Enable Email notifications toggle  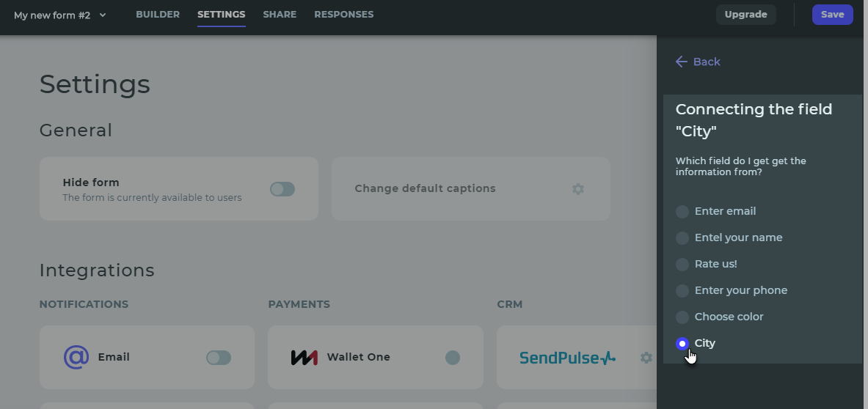coord(219,358)
